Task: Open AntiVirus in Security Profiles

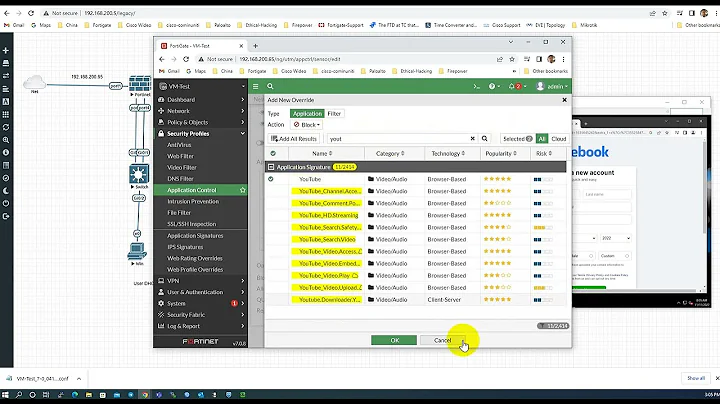Action: (179, 145)
